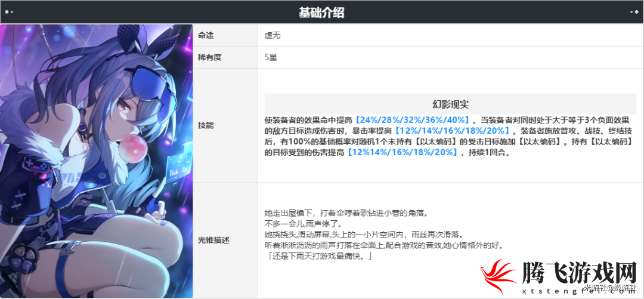Viewport: 644px width, 299px height.
Task: Click the 幻影现实 skill name heading
Action: point(451,104)
